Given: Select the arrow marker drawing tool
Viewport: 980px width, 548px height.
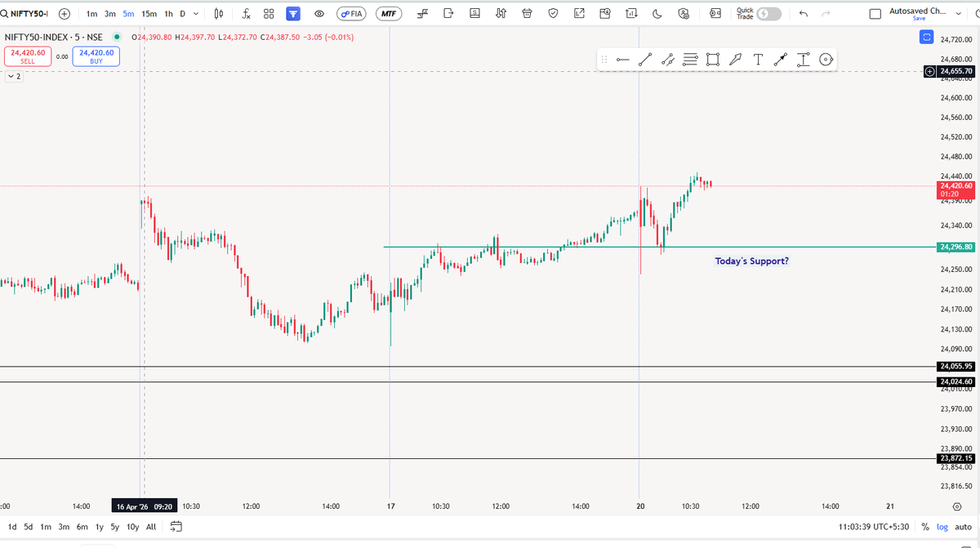Looking at the screenshot, I should (735, 60).
